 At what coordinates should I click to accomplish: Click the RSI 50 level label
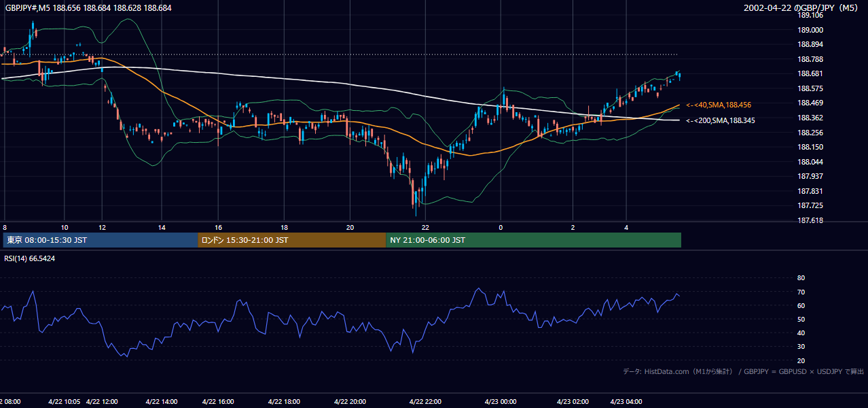point(801,319)
